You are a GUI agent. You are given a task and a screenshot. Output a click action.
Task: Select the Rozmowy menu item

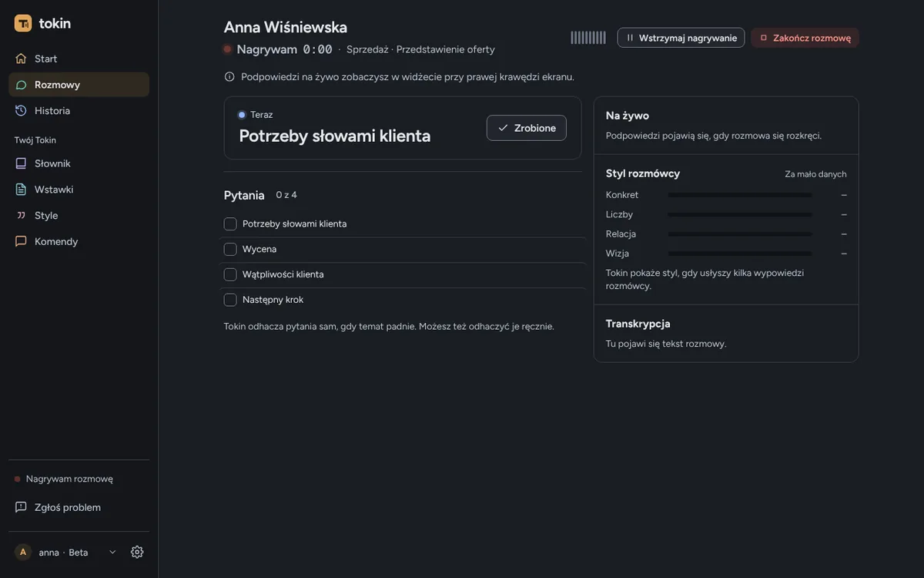79,85
